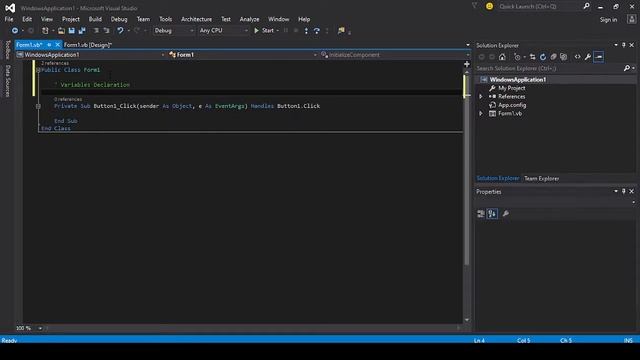Image resolution: width=640 pixels, height=360 pixels.
Task: Click the editor split-window plus handle
Action: point(467,64)
